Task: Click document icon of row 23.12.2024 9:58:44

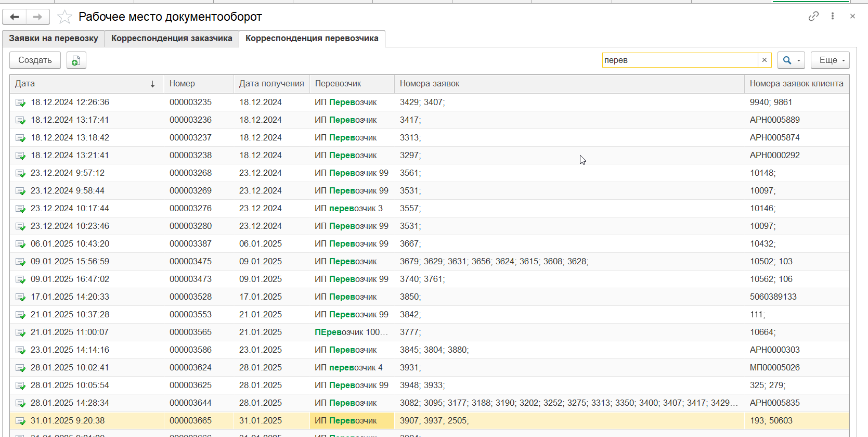Action: [20, 191]
